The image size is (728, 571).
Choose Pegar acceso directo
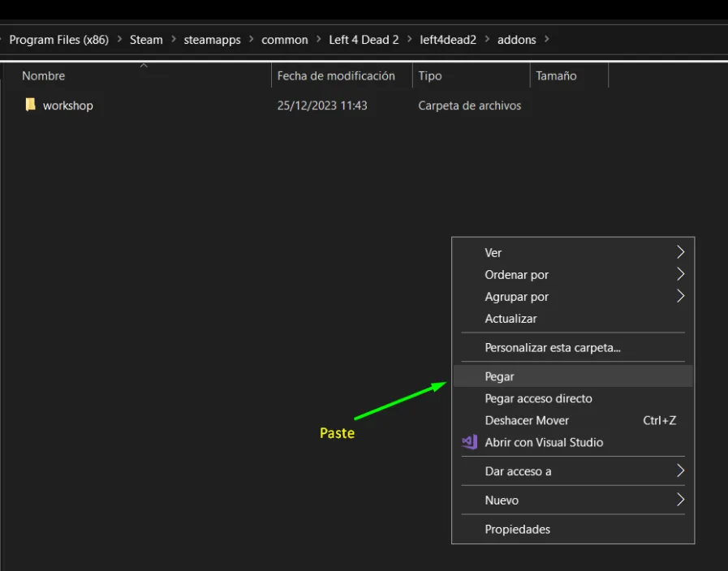(x=573, y=398)
